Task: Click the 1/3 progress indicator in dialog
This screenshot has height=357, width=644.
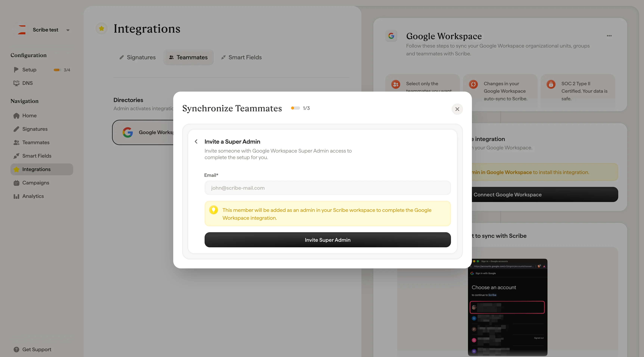Action: pos(300,108)
